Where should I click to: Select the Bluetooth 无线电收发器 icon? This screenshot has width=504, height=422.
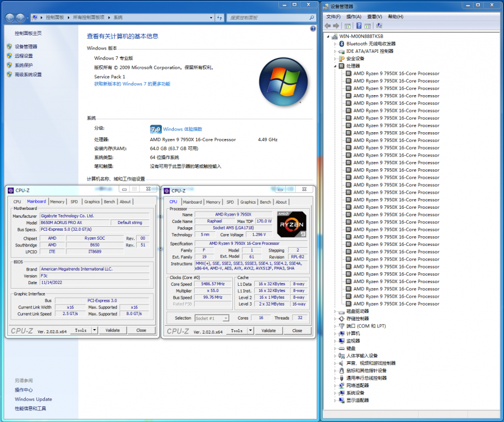coord(341,43)
